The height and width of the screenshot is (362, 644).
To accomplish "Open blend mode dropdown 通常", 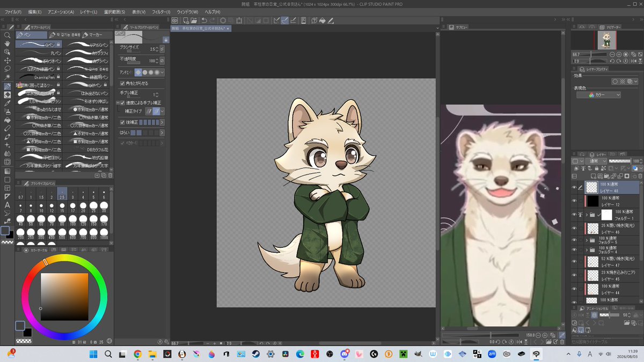I will [596, 161].
